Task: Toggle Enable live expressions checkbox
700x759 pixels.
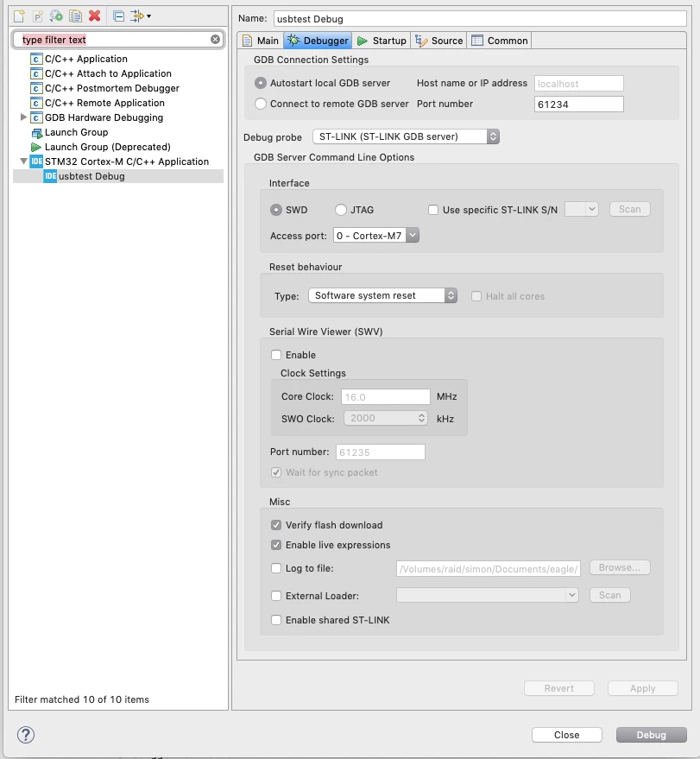Action: point(275,545)
